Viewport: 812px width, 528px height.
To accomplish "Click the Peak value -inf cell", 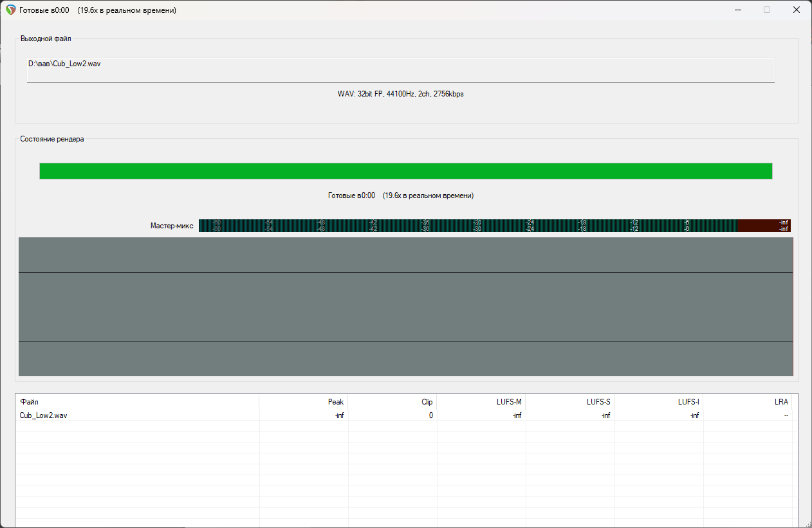I will point(304,415).
